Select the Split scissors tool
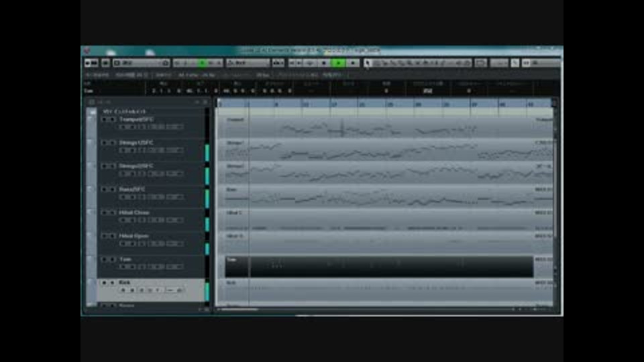The height and width of the screenshot is (362, 644). coord(385,63)
